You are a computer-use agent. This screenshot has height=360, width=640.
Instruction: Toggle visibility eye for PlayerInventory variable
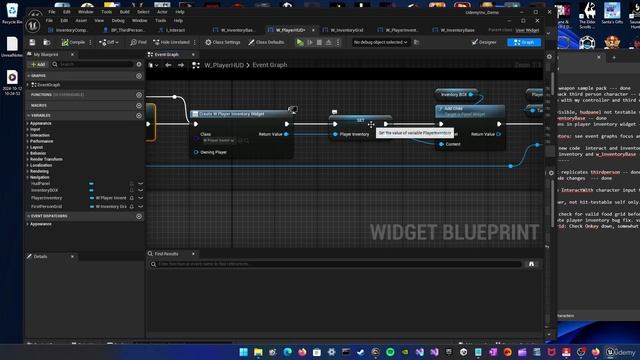click(x=140, y=198)
